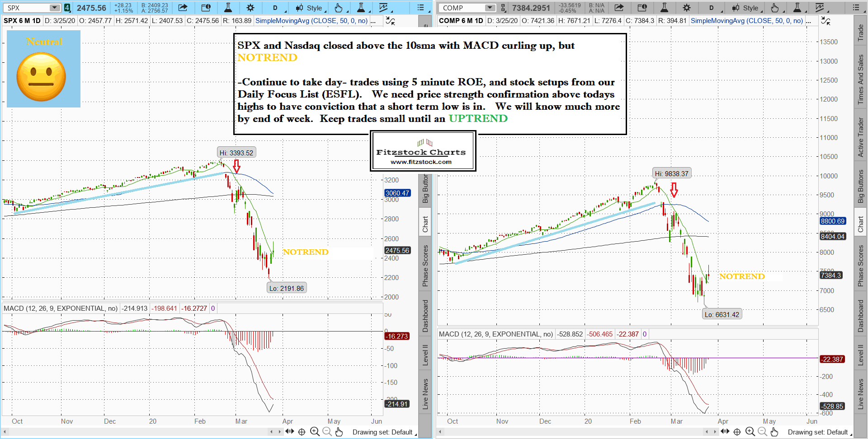Open Drawing set: Default menu under SPX chart
The height and width of the screenshot is (439, 868).
tap(383, 432)
